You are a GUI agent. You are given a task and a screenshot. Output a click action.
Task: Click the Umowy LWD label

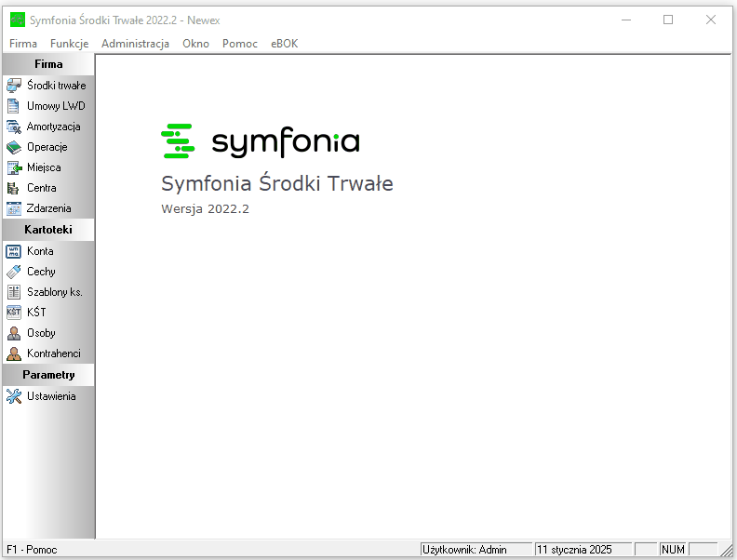[x=56, y=106]
